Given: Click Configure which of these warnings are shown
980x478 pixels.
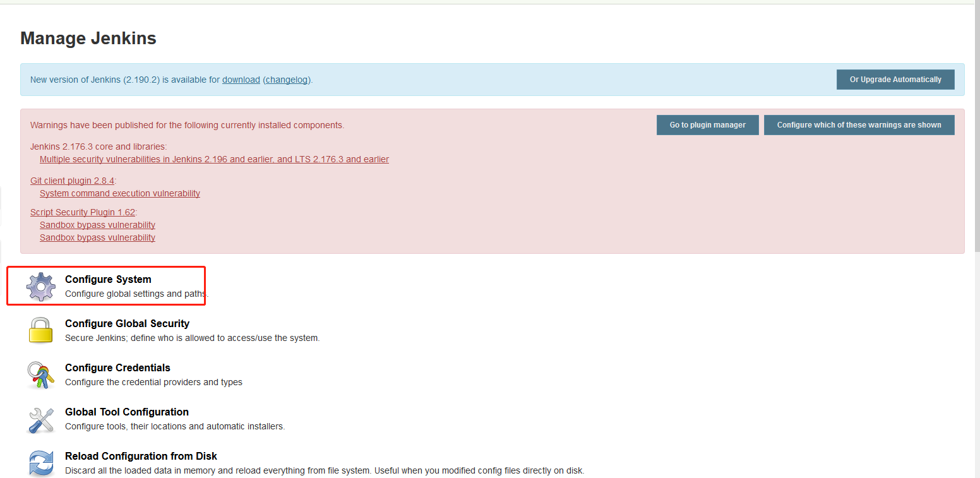Looking at the screenshot, I should 859,125.
